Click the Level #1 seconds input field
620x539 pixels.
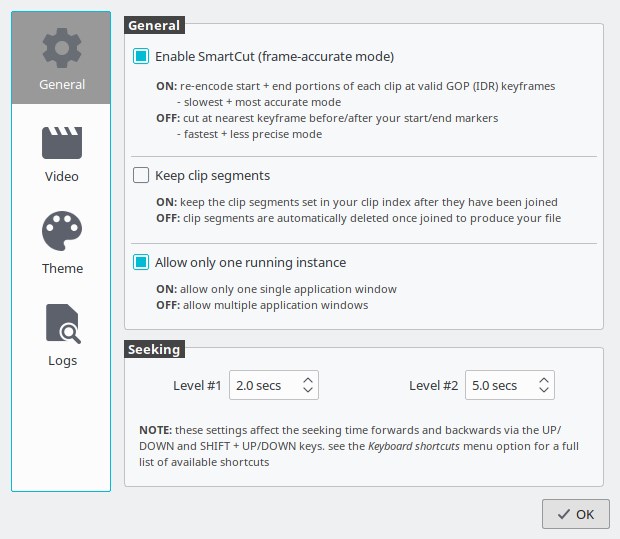coord(260,386)
